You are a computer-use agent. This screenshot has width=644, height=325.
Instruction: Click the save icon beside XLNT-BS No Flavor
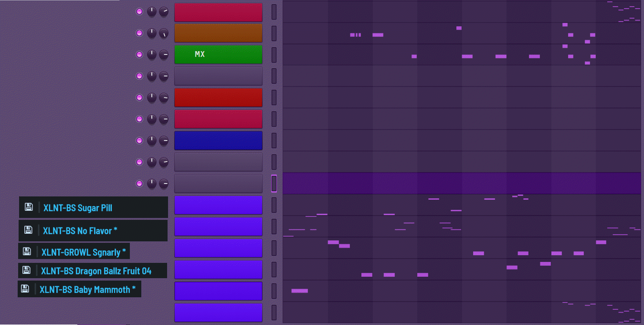pos(29,230)
